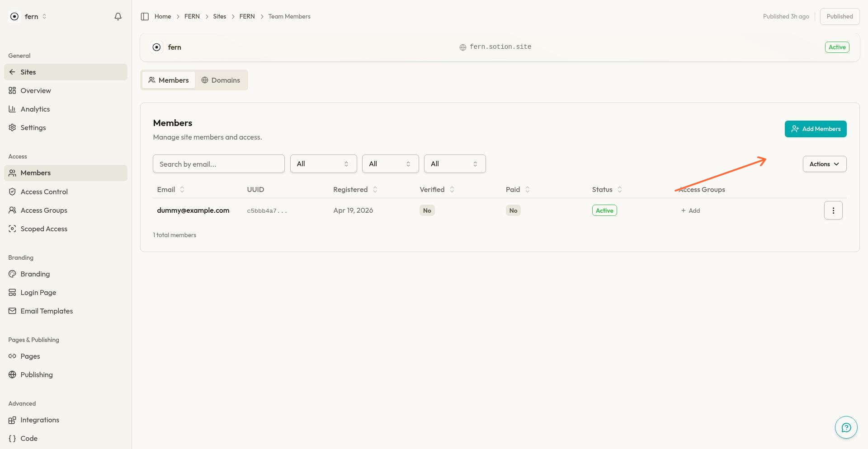Sort by Verified column
Viewport: 868px width, 449px height.
(x=437, y=190)
